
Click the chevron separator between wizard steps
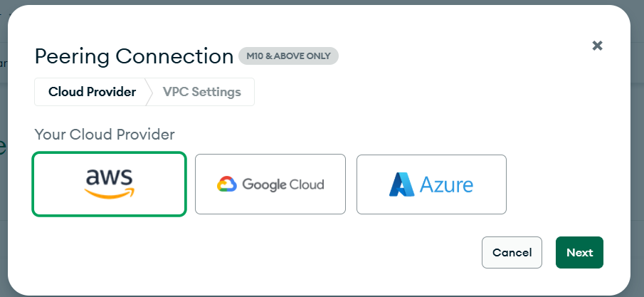pyautogui.click(x=149, y=92)
